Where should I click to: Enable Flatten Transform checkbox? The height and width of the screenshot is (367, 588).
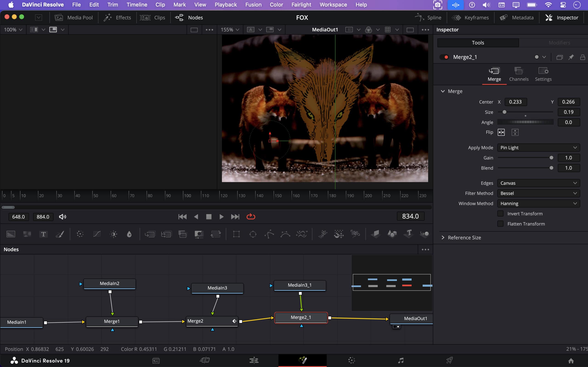coord(500,224)
